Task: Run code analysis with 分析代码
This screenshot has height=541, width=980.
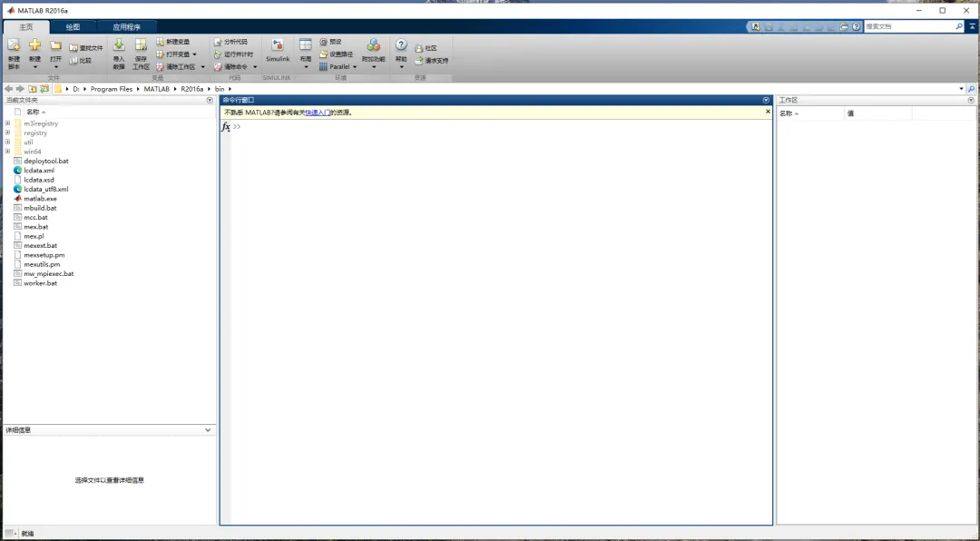Action: pos(230,42)
